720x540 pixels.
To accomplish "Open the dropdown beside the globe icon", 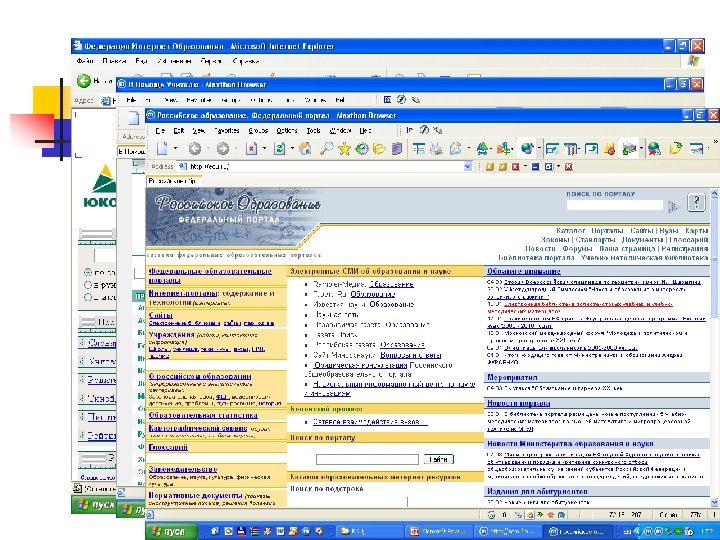I will click(x=539, y=148).
